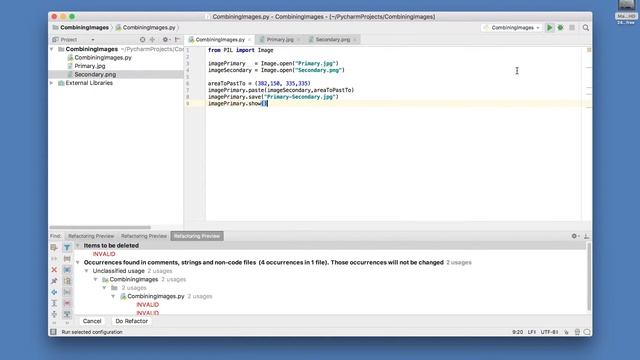Viewport: 640px width, 360px height.
Task: Click the warning marker at top of editor gutter
Action: pos(589,50)
